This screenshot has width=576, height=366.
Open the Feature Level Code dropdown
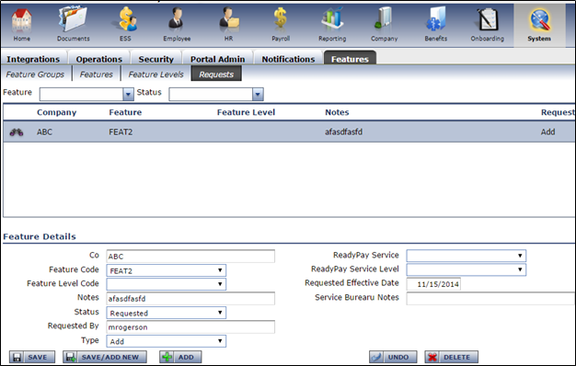click(x=166, y=284)
